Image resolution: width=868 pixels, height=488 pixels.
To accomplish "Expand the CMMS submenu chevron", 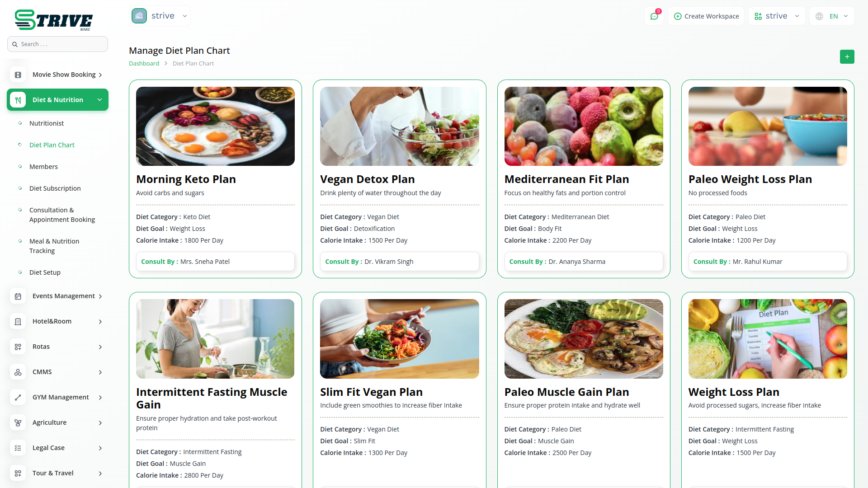I will coord(100,372).
